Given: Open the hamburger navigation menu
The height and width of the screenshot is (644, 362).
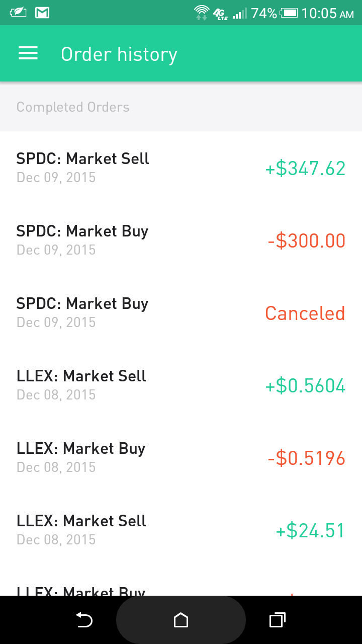Looking at the screenshot, I should pyautogui.click(x=28, y=54).
